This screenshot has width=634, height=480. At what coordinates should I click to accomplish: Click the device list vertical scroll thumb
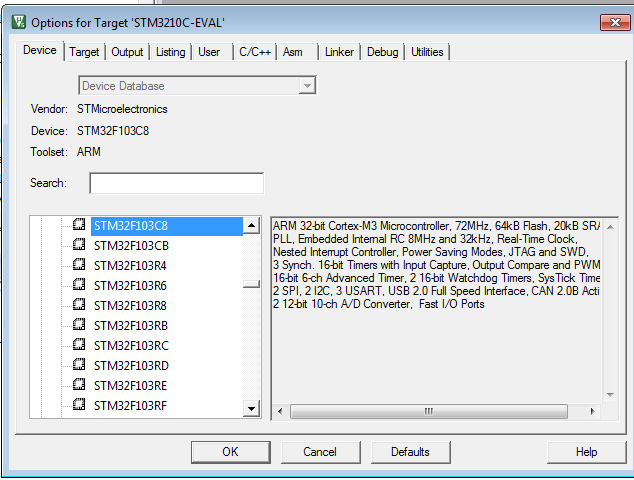click(251, 284)
